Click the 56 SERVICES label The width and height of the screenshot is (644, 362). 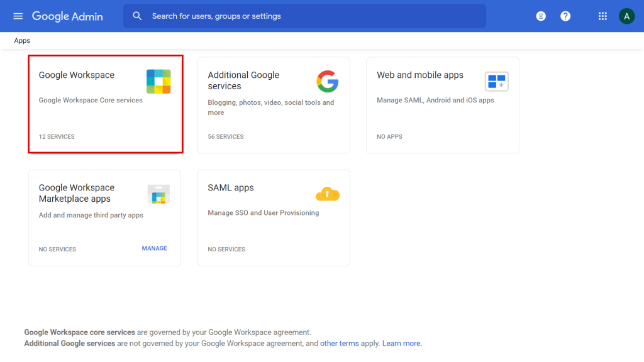(226, 136)
